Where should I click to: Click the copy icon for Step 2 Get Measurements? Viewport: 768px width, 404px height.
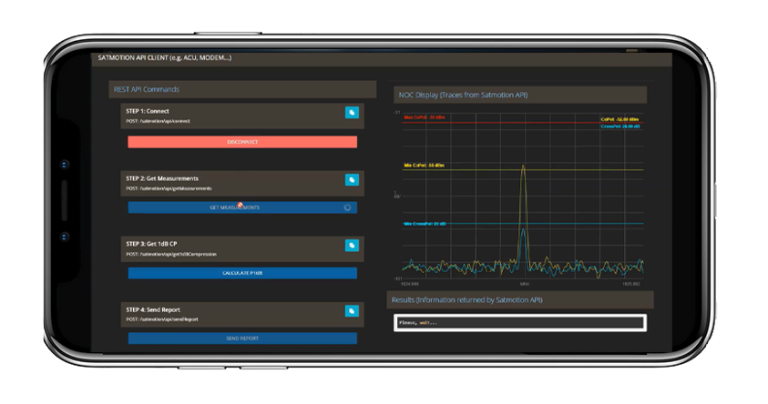(352, 180)
